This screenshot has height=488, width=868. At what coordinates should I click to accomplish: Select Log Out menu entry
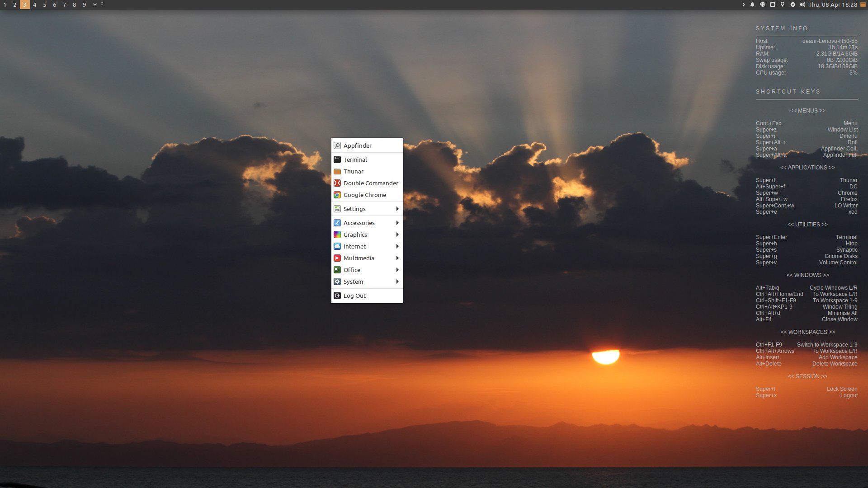click(x=354, y=296)
